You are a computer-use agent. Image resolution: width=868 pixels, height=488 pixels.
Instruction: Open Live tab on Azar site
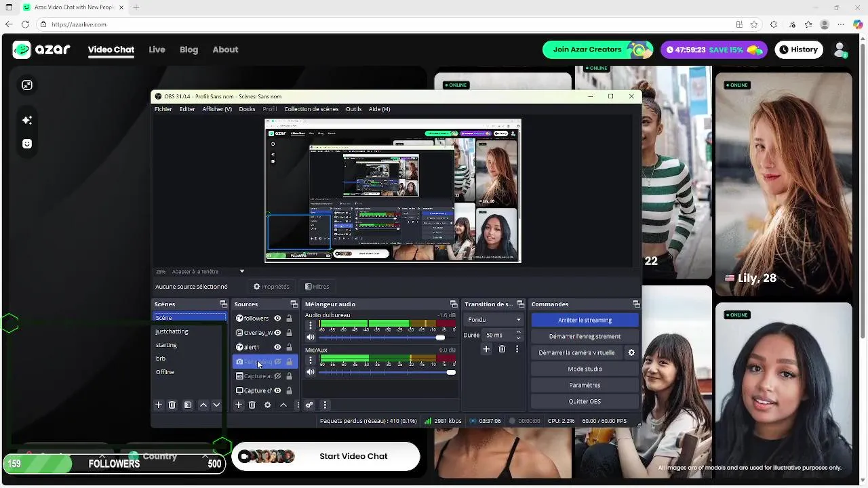point(157,49)
